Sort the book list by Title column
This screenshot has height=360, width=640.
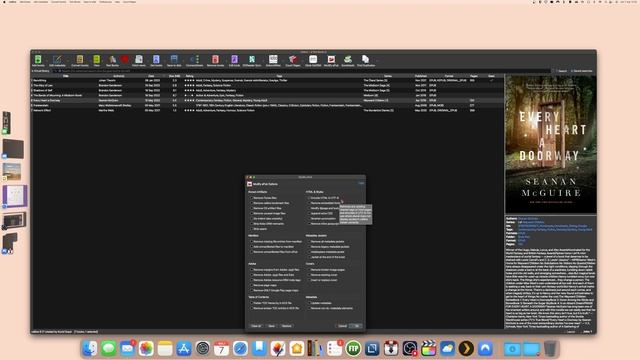pos(65,76)
